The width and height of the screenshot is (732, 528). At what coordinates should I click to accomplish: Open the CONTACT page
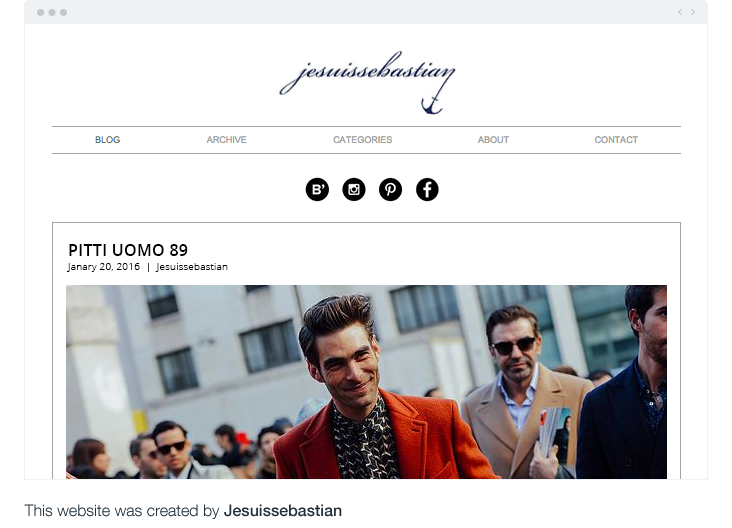(616, 140)
